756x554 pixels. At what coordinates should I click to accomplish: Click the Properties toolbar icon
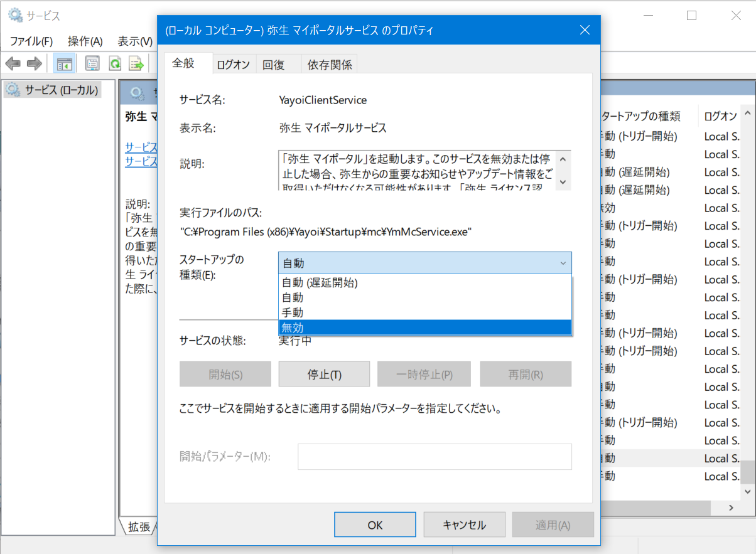point(93,63)
